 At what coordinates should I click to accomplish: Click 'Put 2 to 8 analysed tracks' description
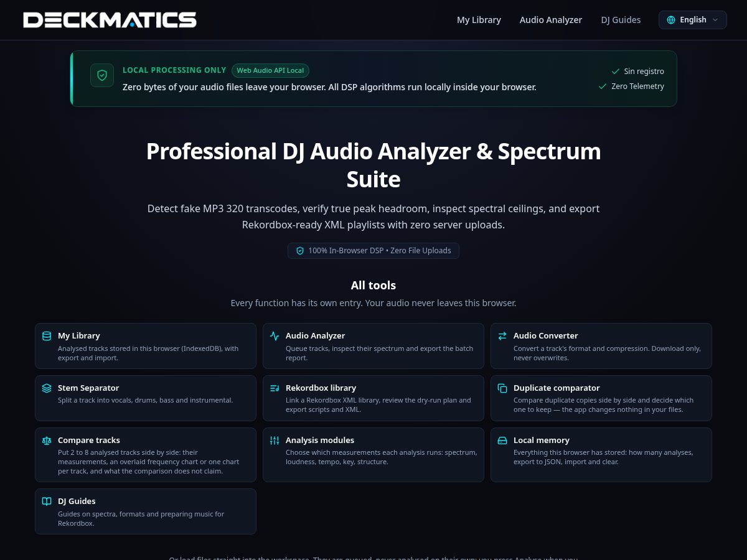tap(148, 462)
